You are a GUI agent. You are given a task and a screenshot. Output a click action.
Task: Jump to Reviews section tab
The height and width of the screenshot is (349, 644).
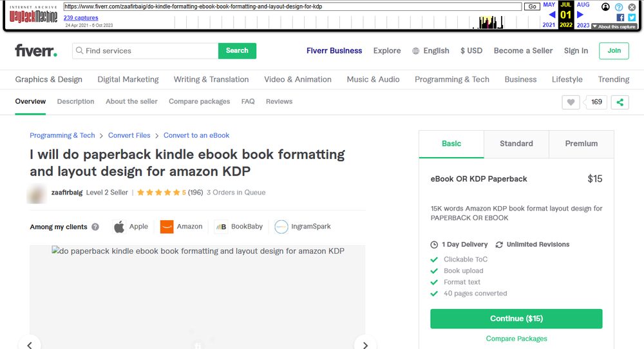(279, 101)
